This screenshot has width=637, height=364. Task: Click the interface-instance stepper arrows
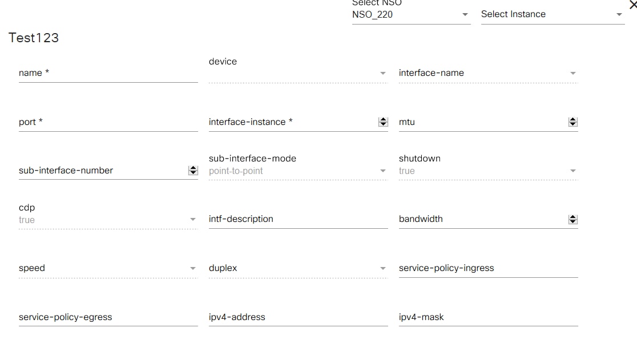point(383,122)
